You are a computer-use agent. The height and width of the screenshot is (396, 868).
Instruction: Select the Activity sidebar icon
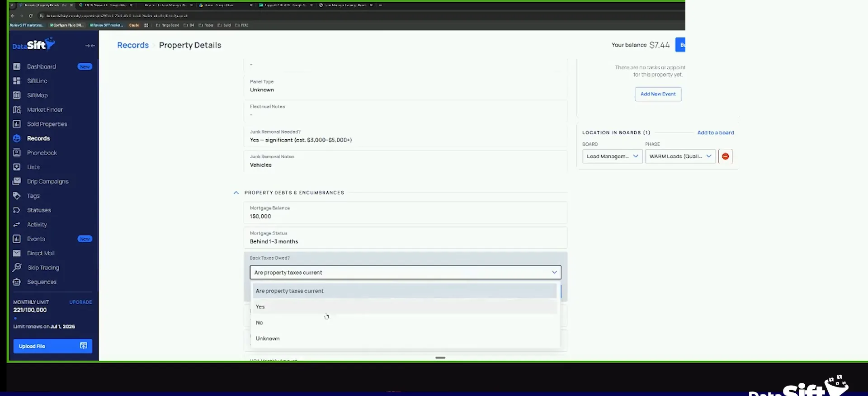17,225
